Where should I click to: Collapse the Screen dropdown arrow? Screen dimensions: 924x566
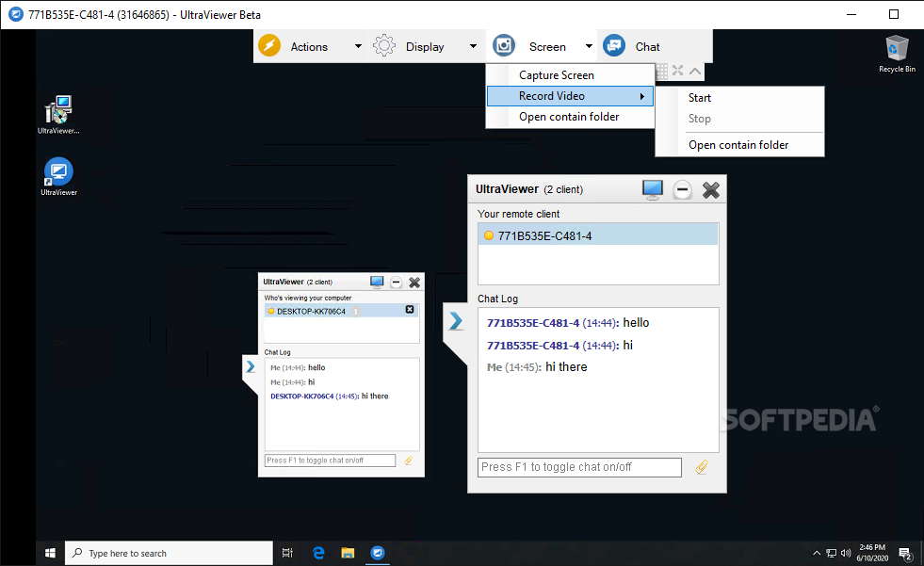588,46
